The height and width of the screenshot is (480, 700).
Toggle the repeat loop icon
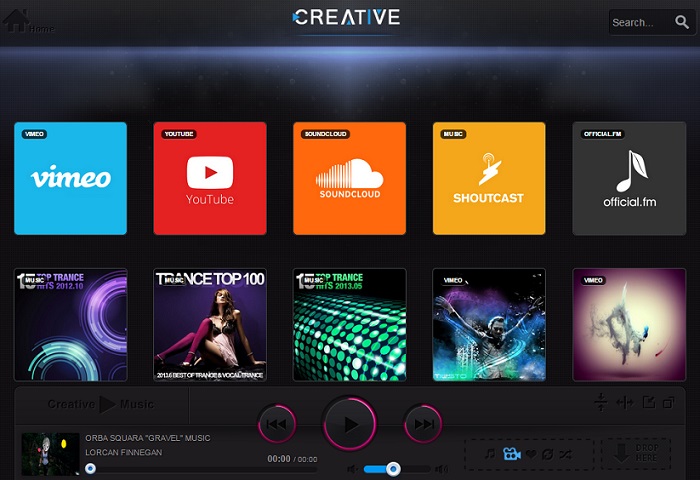(x=547, y=455)
